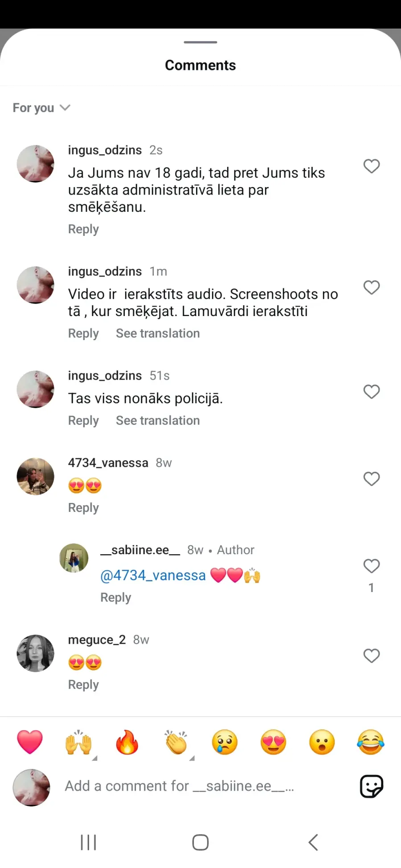Insert the laughing tears emoji
401x868 pixels.
(x=371, y=742)
